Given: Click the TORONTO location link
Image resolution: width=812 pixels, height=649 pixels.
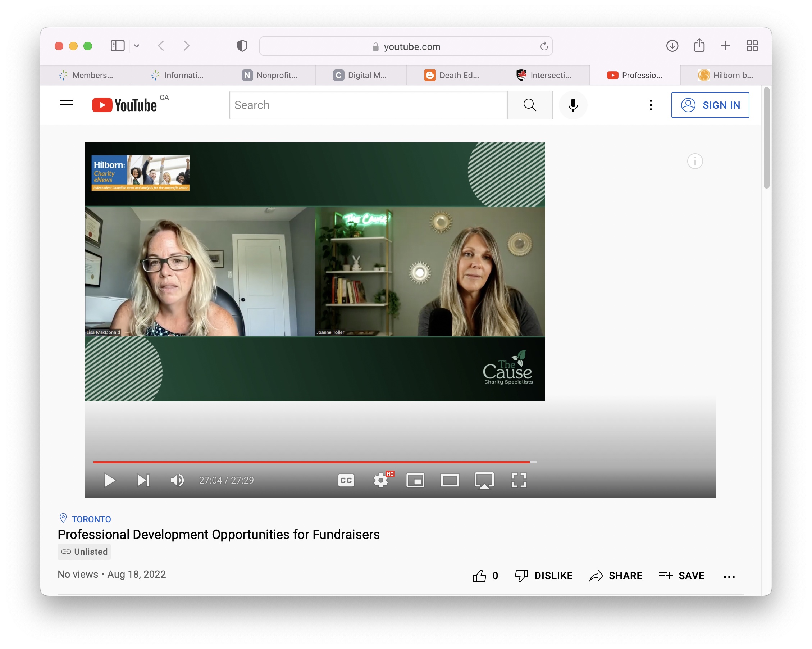Looking at the screenshot, I should pyautogui.click(x=91, y=519).
